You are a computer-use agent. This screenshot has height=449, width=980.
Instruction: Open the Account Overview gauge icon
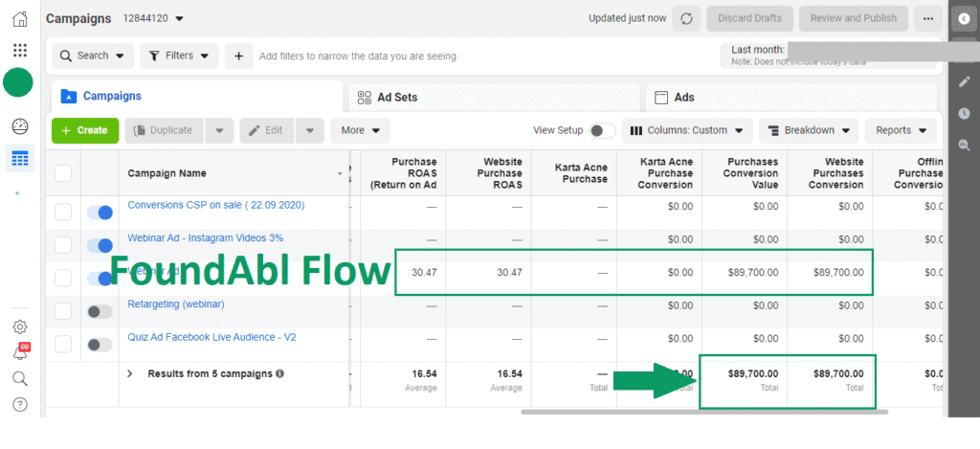pos(20,126)
